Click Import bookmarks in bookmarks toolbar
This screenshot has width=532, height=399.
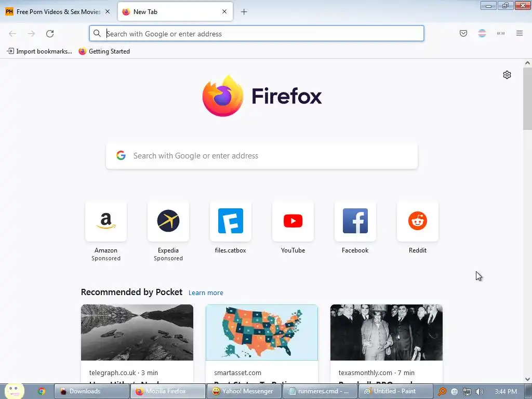point(39,51)
